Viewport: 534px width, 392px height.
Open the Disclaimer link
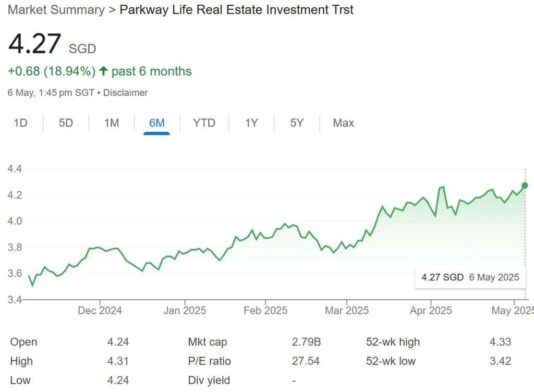(x=127, y=93)
